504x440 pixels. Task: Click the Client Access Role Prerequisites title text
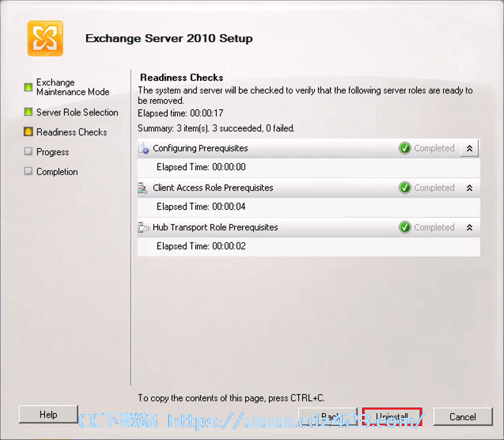pyautogui.click(x=213, y=187)
